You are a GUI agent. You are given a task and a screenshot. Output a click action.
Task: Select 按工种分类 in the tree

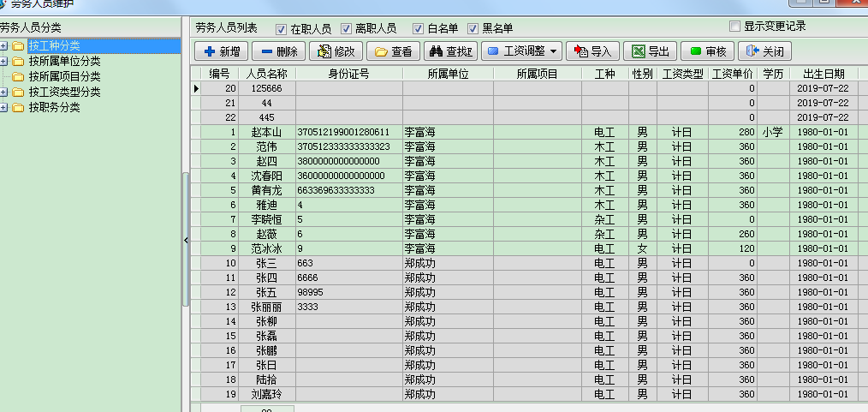click(54, 45)
